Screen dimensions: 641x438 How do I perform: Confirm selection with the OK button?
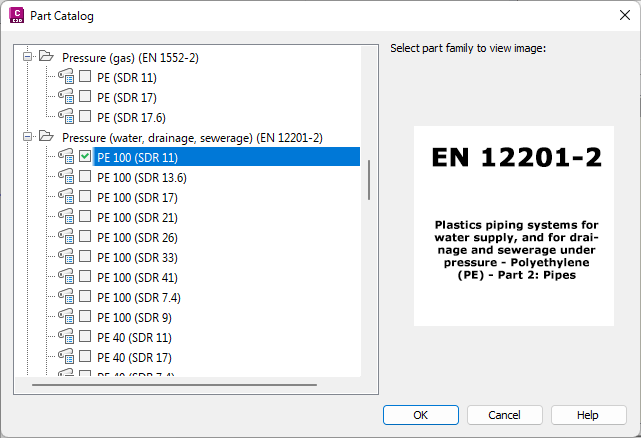(421, 415)
